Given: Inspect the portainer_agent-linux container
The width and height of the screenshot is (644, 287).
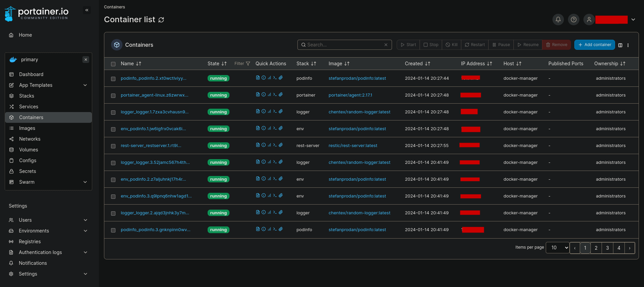Looking at the screenshot, I should point(264,95).
